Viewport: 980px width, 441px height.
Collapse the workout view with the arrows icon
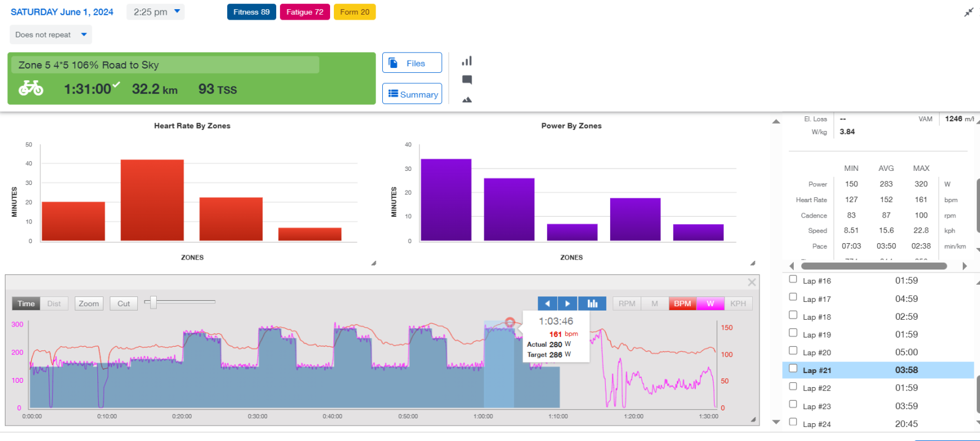pyautogui.click(x=968, y=12)
